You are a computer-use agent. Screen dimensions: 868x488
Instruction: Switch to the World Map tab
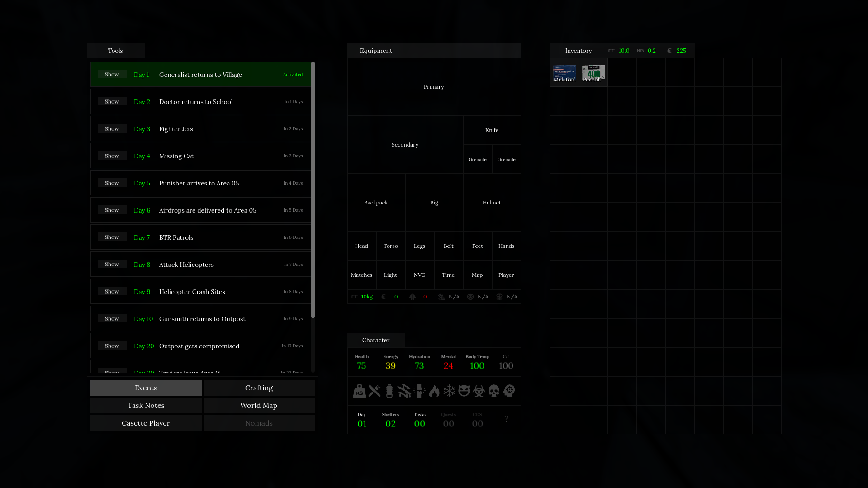pos(259,406)
